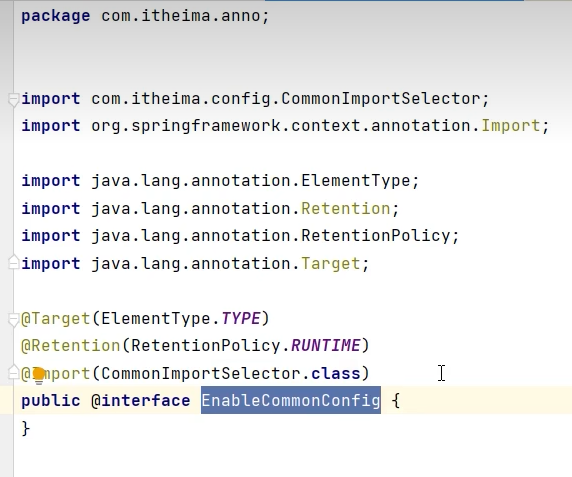Collapse the import block fold marker
This screenshot has height=477, width=572.
tap(13, 100)
